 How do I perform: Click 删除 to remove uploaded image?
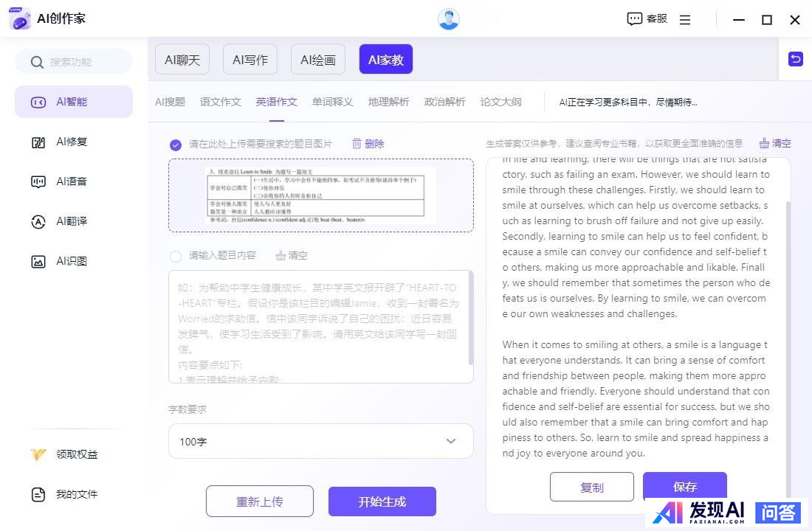pyautogui.click(x=368, y=144)
